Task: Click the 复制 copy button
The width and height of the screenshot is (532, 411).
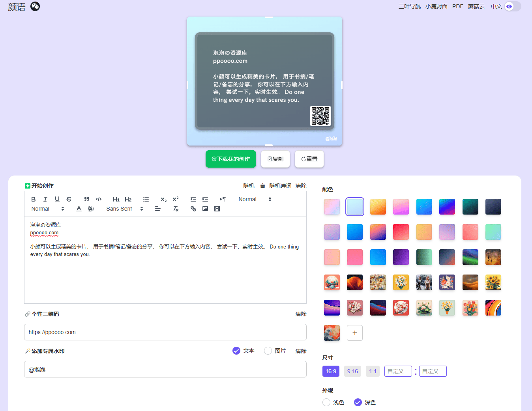Action: click(275, 159)
